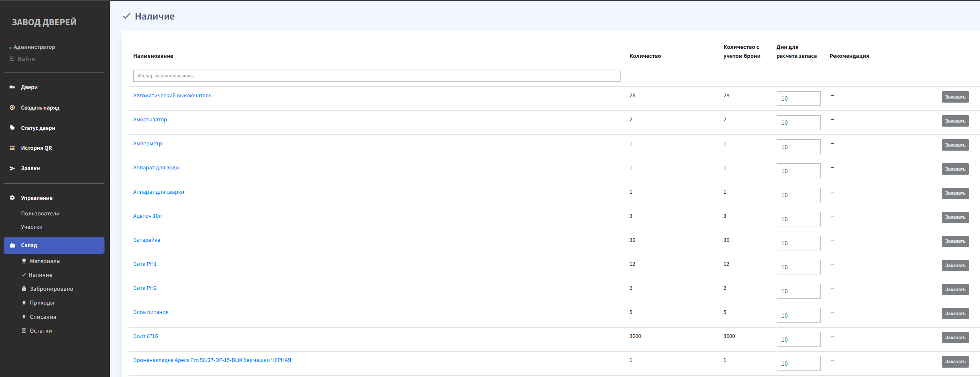Open Аппарат для сварки link
The height and width of the screenshot is (377, 980).
[159, 192]
